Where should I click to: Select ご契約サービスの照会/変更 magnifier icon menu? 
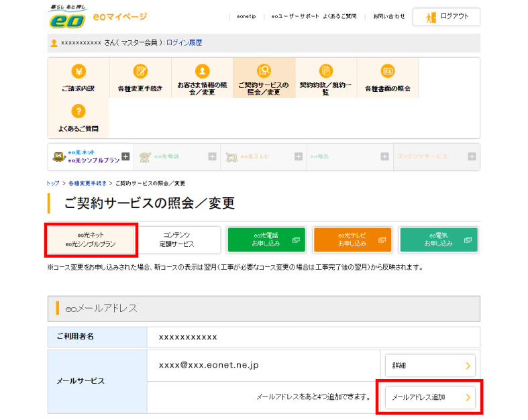pos(264,78)
